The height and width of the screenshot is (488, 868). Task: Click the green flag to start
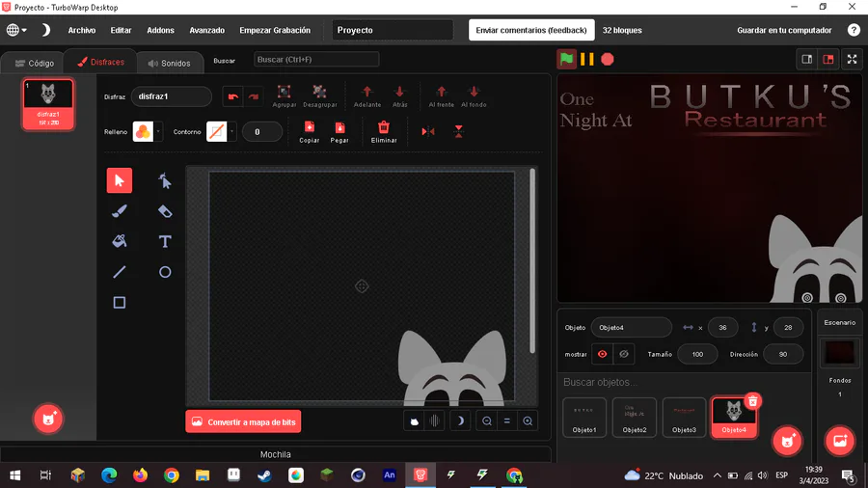click(566, 59)
